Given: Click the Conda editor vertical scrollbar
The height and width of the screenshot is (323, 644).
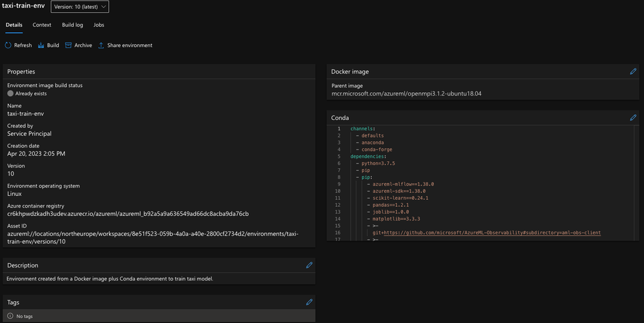Looking at the screenshot, I should (636, 183).
